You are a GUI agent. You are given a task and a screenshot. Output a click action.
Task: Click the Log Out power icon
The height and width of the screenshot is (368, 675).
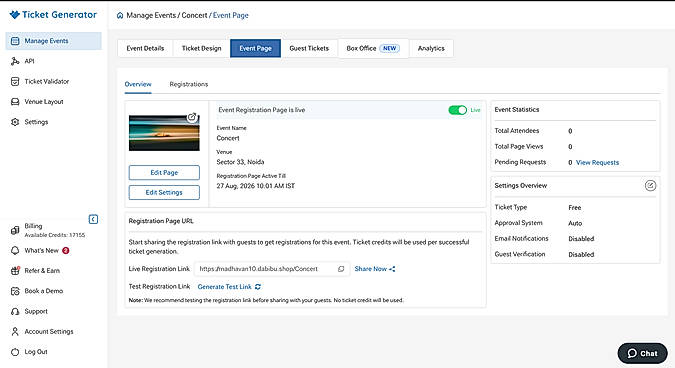click(x=15, y=352)
